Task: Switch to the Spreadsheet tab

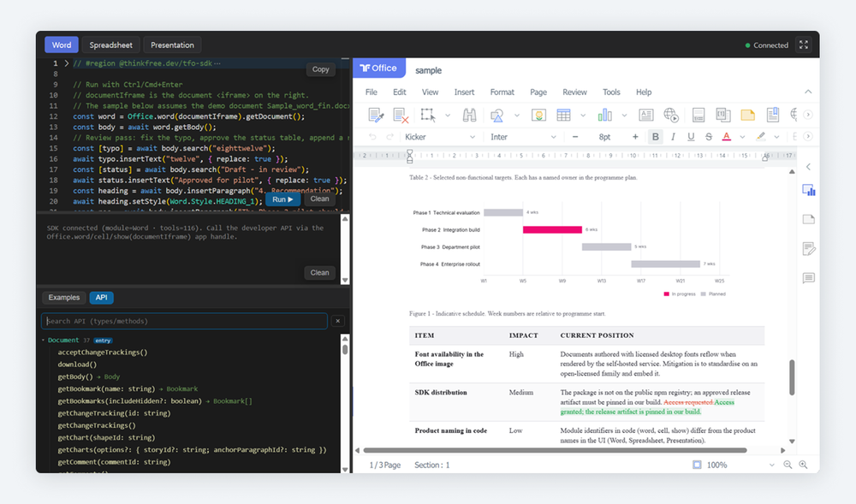Action: (110, 45)
